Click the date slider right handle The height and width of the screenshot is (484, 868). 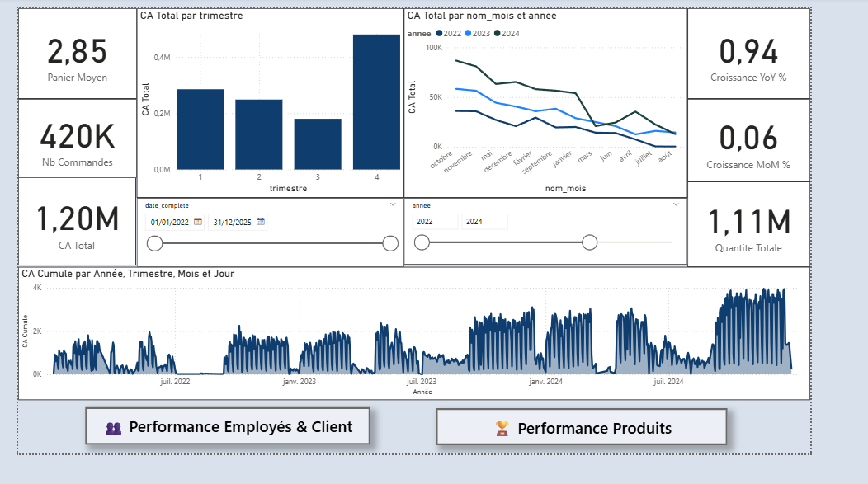click(x=390, y=243)
